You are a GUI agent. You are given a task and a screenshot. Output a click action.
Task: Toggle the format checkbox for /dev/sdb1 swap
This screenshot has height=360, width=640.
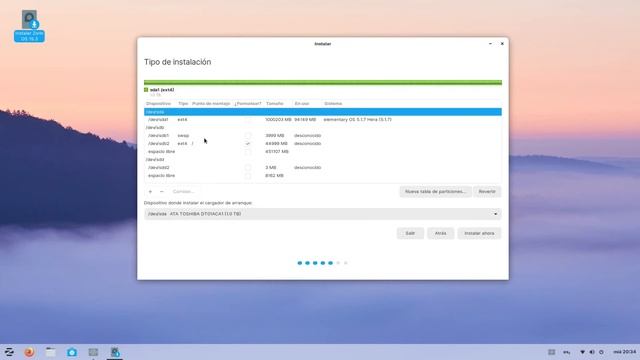pos(248,136)
